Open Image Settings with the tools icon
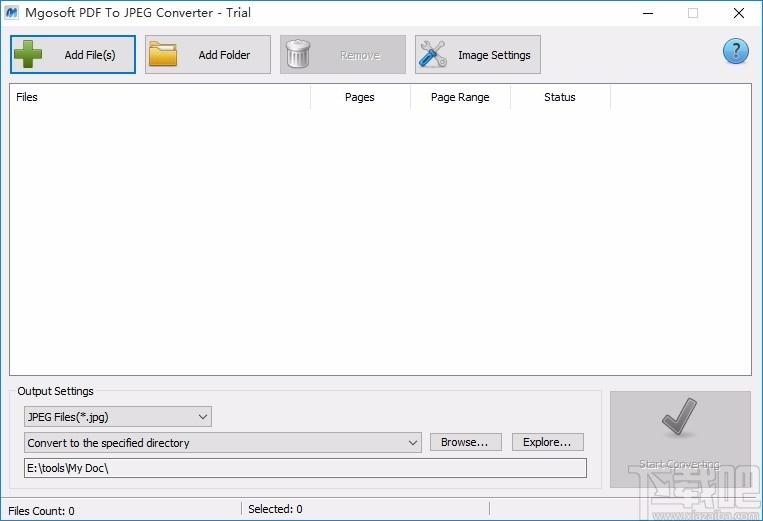The height and width of the screenshot is (521, 763). coord(477,54)
